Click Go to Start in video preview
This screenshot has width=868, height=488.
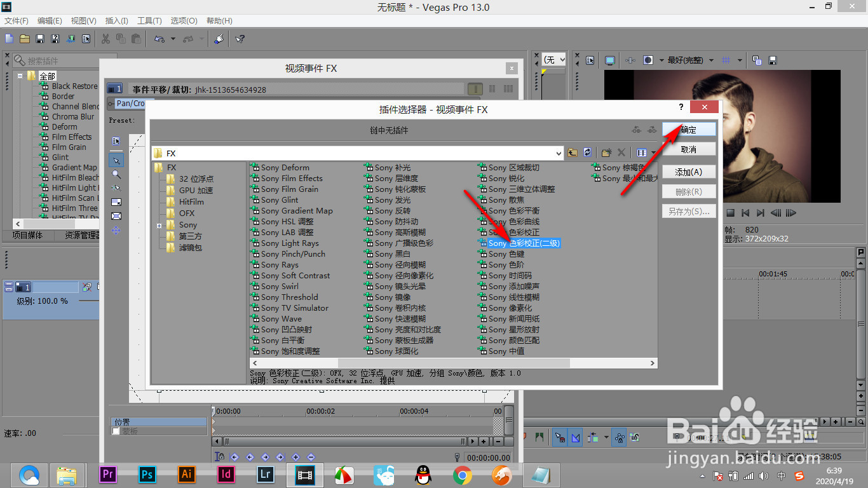[x=746, y=213]
